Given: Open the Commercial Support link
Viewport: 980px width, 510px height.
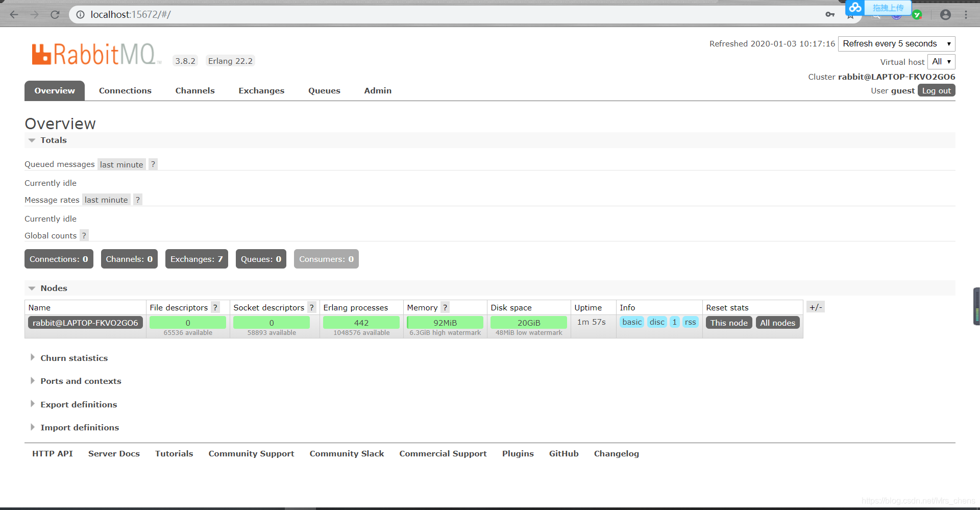Looking at the screenshot, I should 443,453.
